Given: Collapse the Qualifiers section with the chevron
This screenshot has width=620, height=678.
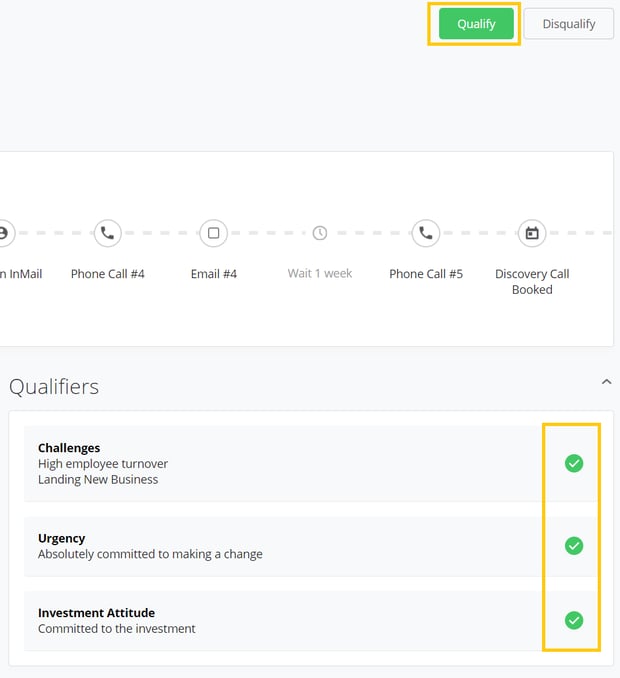Looking at the screenshot, I should (605, 382).
